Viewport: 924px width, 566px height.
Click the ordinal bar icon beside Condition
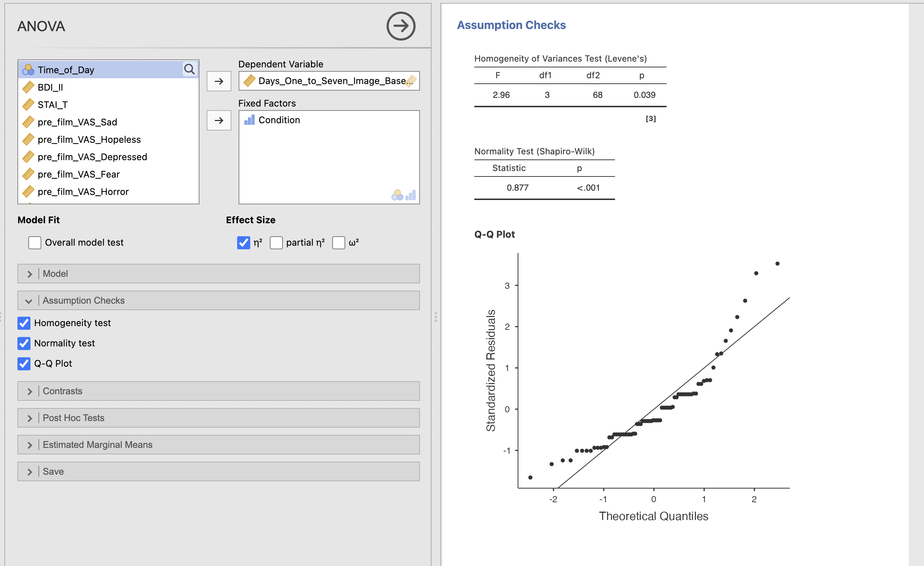tap(249, 120)
